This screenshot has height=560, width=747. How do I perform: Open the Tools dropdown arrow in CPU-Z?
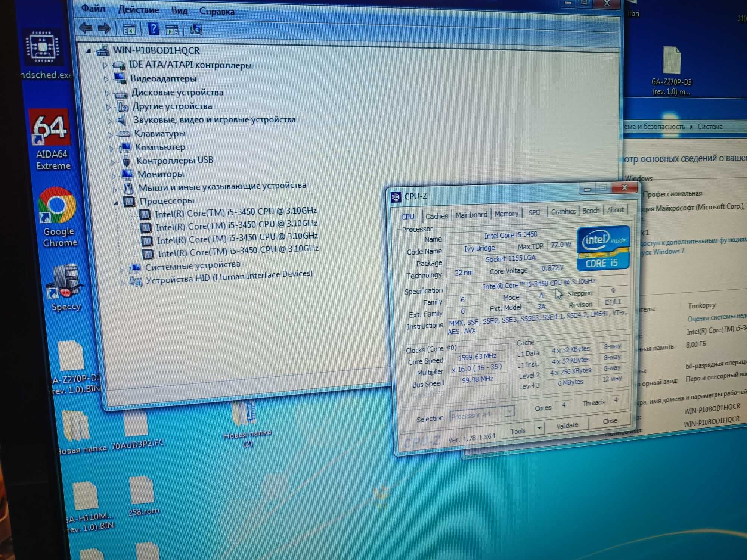click(x=539, y=428)
